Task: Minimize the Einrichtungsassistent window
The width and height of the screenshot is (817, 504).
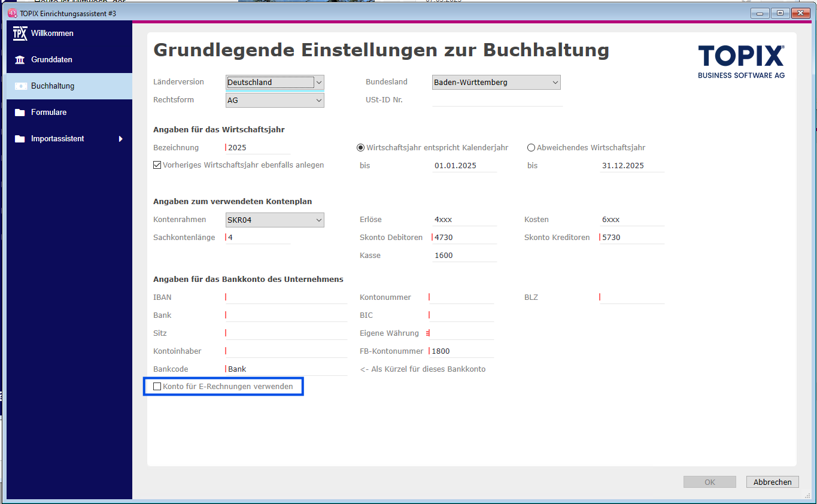Action: click(x=761, y=13)
